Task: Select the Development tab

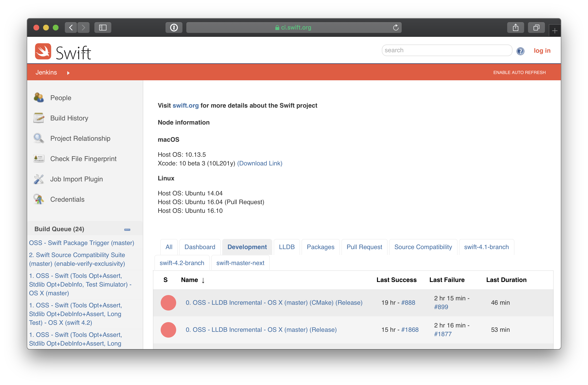Action: click(x=247, y=247)
